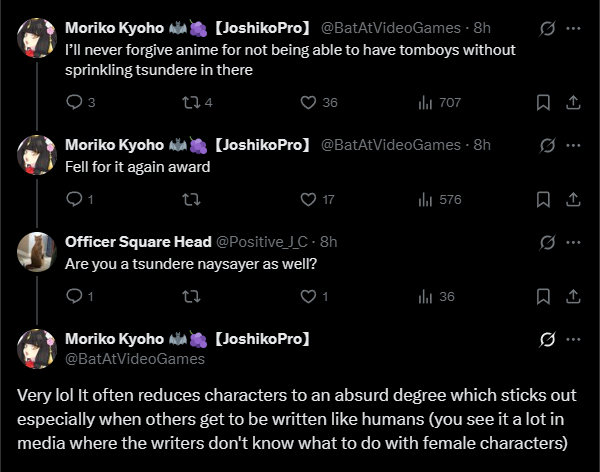Share the tsundere naysayer tweet
The image size is (600, 472).
click(573, 296)
